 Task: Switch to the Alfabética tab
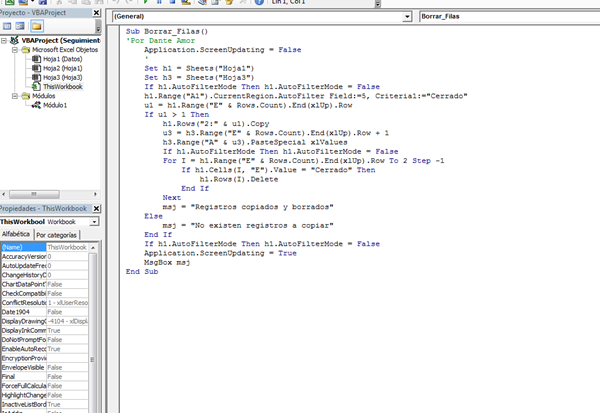[x=16, y=235]
